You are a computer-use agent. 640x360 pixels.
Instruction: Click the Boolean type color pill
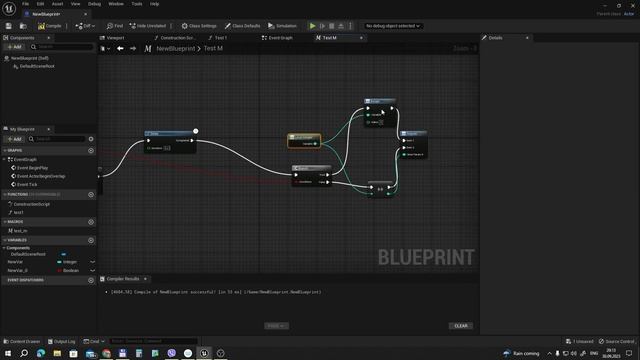(60, 271)
